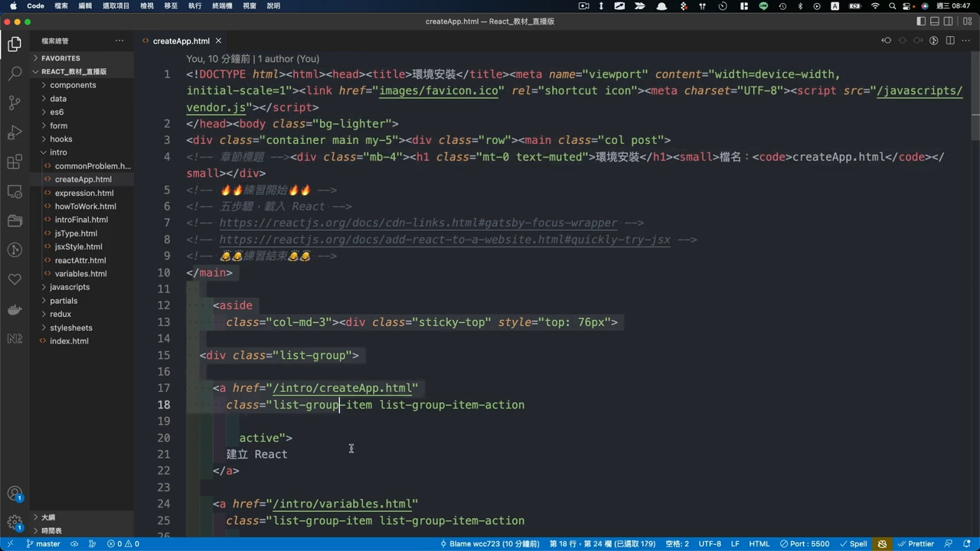Expand the hooks folder

point(60,139)
